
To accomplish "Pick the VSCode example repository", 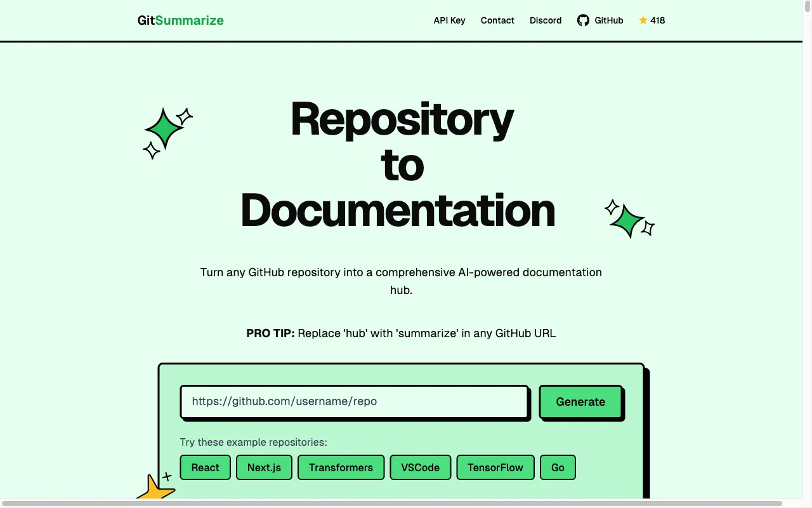I will click(x=420, y=467).
